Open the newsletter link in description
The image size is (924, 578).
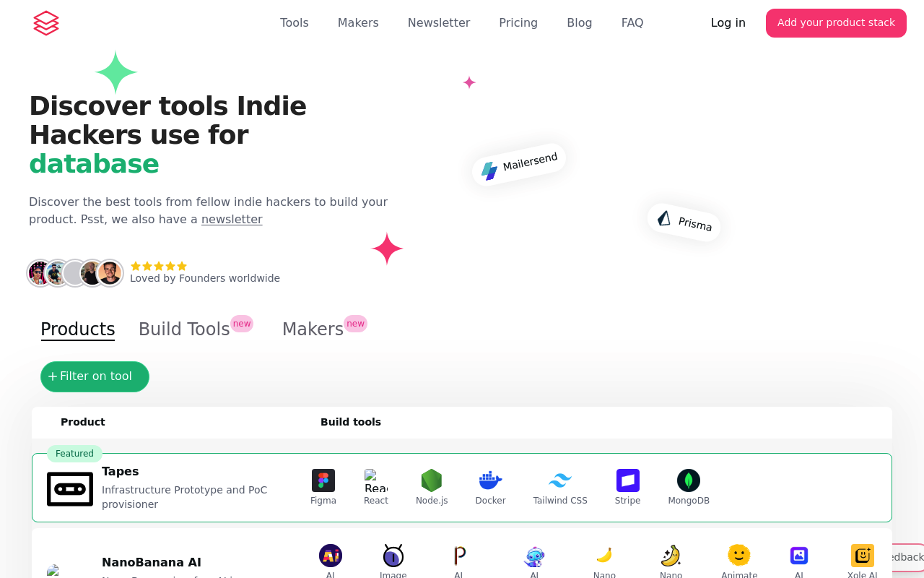point(232,220)
